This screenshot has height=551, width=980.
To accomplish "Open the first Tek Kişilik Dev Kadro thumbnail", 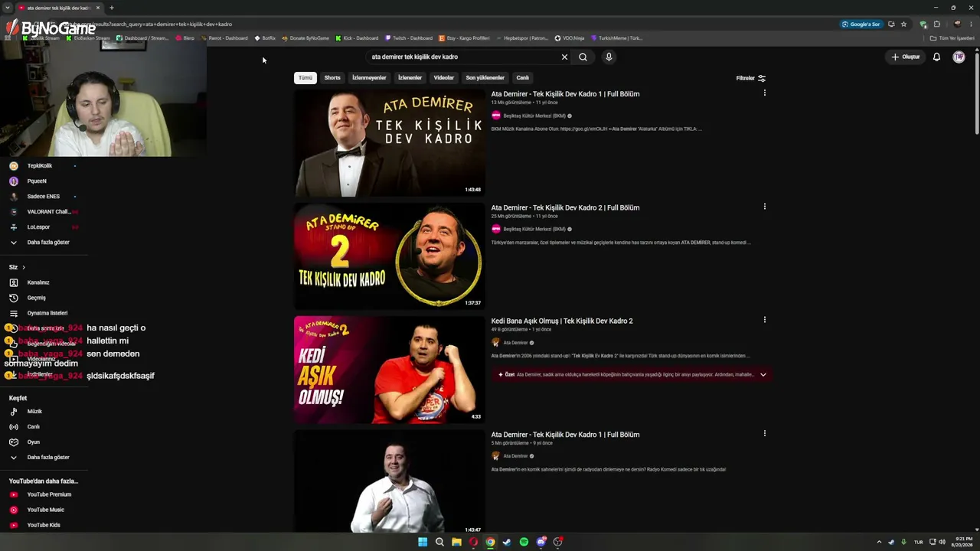I will click(390, 143).
